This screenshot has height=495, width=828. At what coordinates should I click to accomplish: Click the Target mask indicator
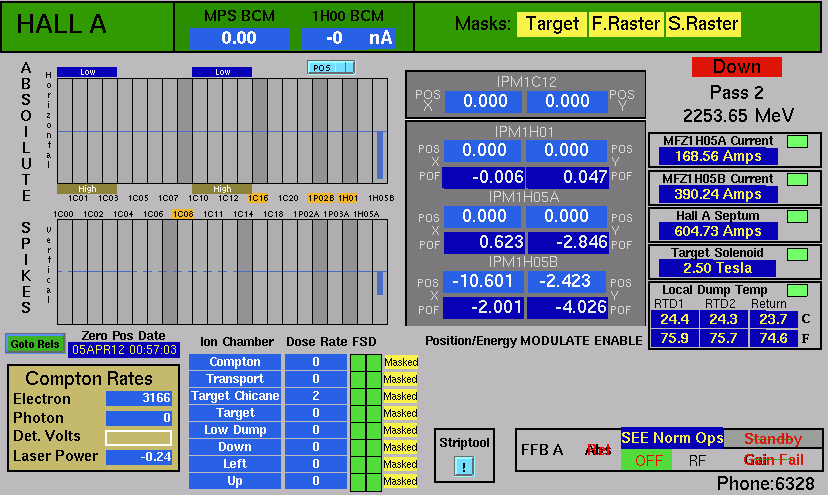click(552, 24)
